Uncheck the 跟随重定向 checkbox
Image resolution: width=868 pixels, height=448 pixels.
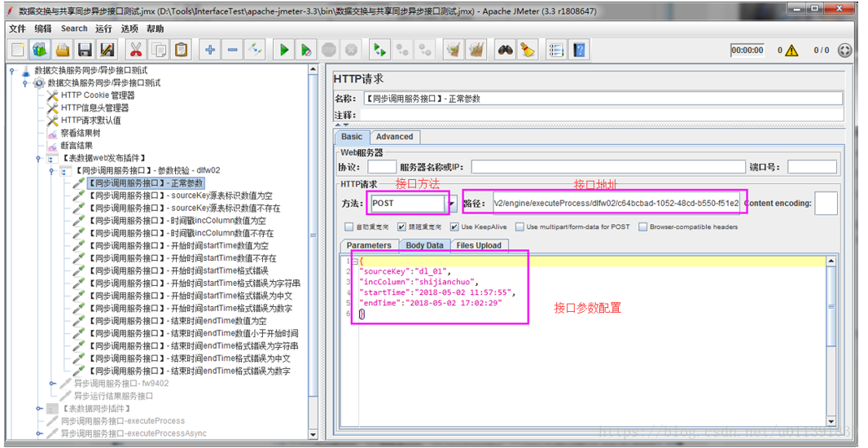click(x=402, y=226)
